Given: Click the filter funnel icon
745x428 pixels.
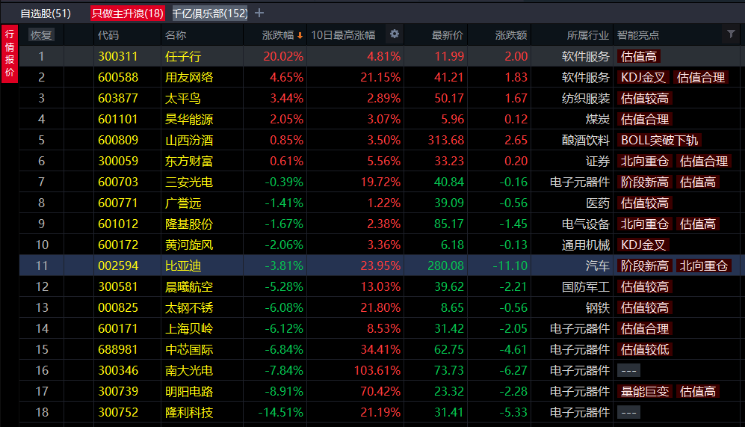Looking at the screenshot, I should 731,34.
